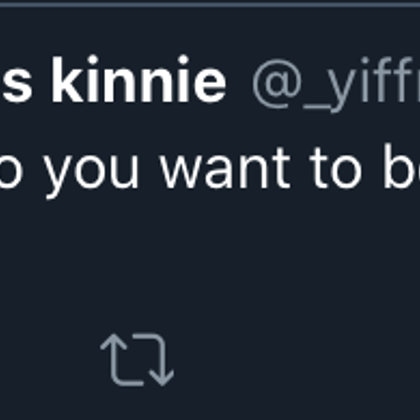Click the blank space under the tweet text

pos(210,260)
